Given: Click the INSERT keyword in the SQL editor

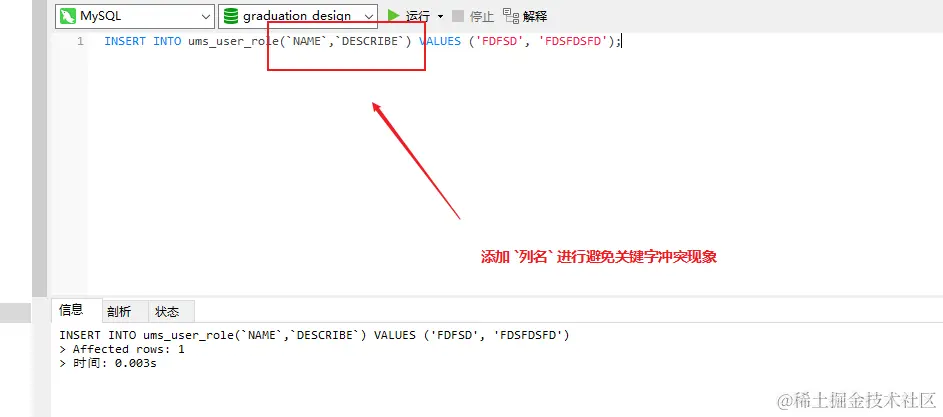Looking at the screenshot, I should [x=125, y=42].
